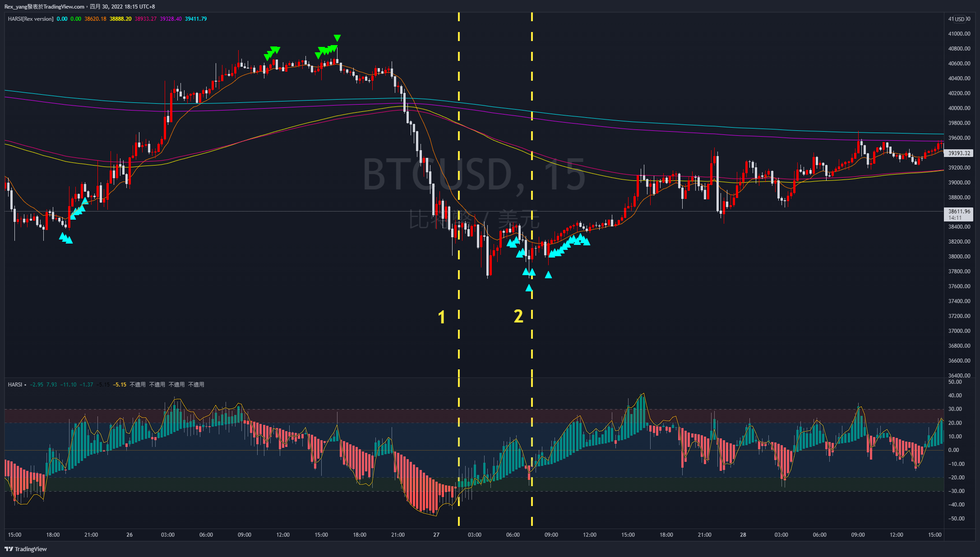This screenshot has width=980, height=557.
Task: Select the 7.93 HARSI legend value
Action: [51, 385]
